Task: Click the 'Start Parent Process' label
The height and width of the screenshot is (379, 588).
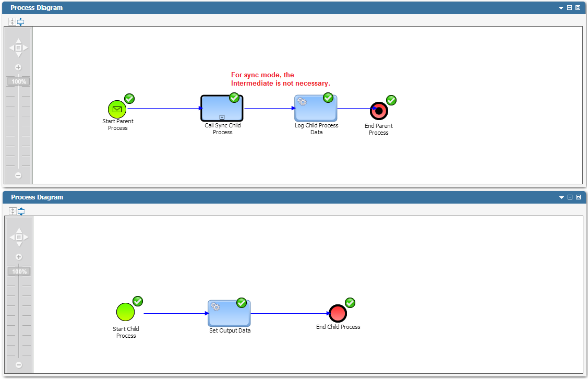Action: tap(118, 125)
